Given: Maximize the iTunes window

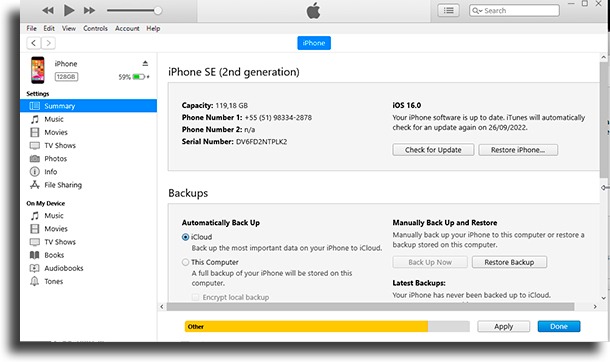Looking at the screenshot, I should 585,3.
